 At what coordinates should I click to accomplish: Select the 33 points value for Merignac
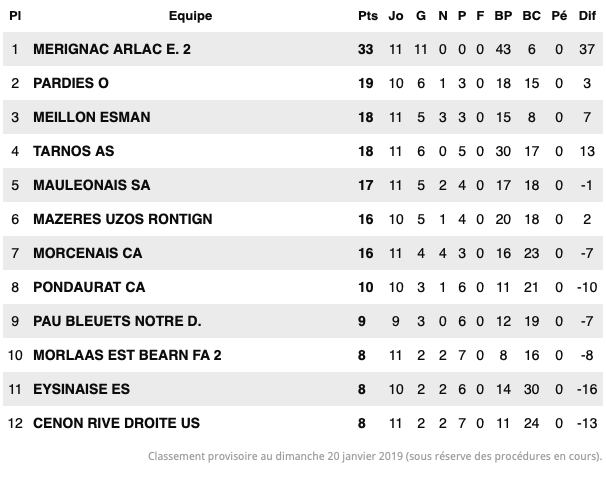(x=366, y=49)
